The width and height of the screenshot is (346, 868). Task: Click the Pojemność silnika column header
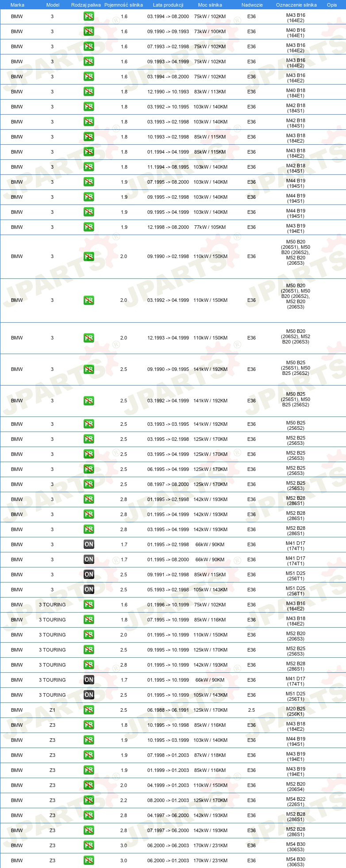pyautogui.click(x=123, y=5)
